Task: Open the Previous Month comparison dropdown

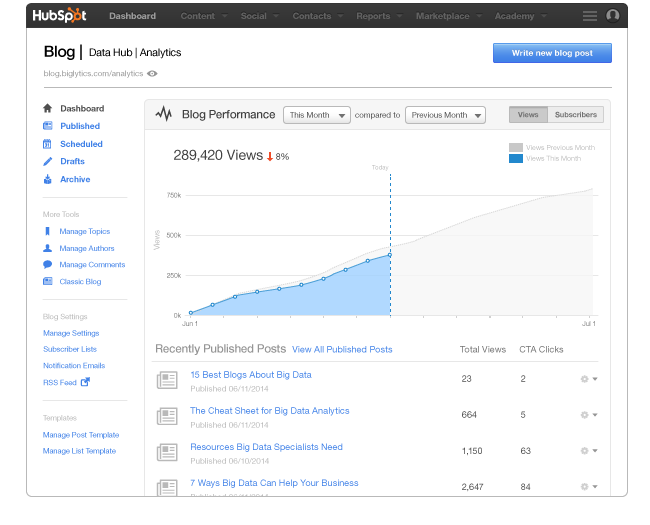Action: [x=445, y=115]
